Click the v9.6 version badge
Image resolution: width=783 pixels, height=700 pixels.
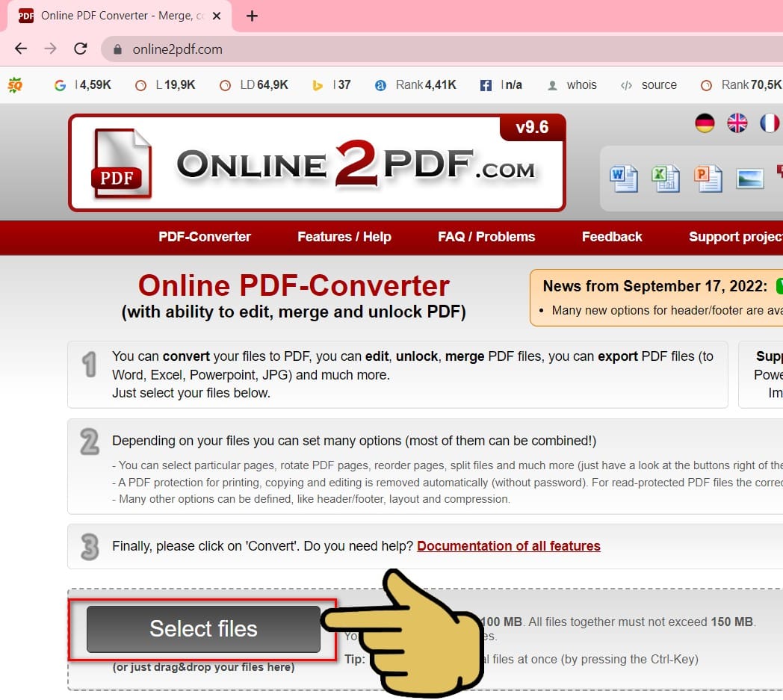532,127
